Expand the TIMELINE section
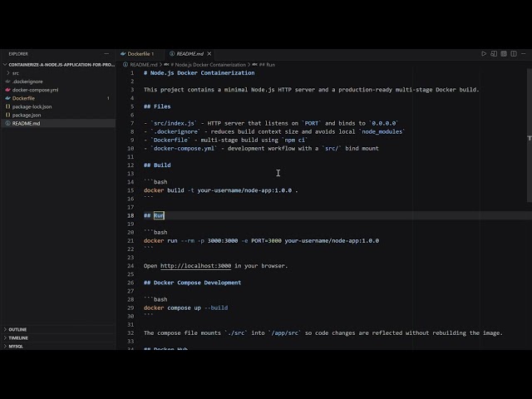The width and height of the screenshot is (532, 399). point(57,338)
